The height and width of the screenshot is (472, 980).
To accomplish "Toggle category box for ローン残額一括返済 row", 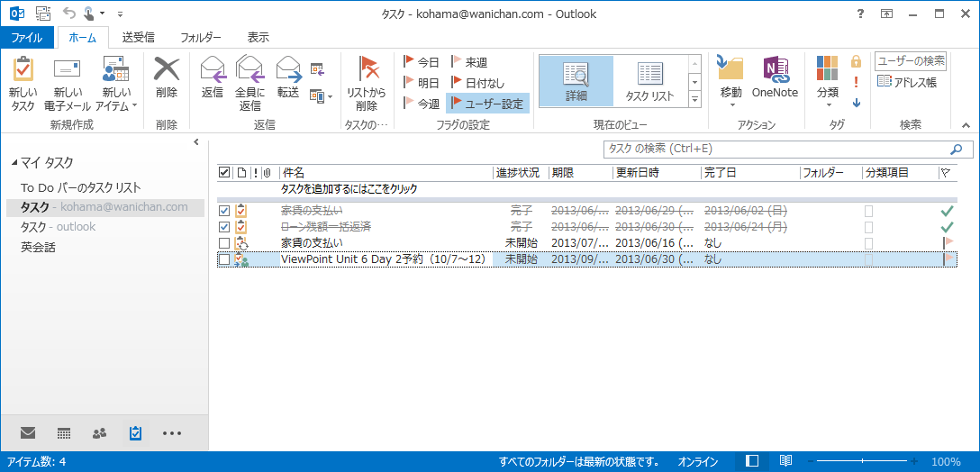I will [x=868, y=227].
